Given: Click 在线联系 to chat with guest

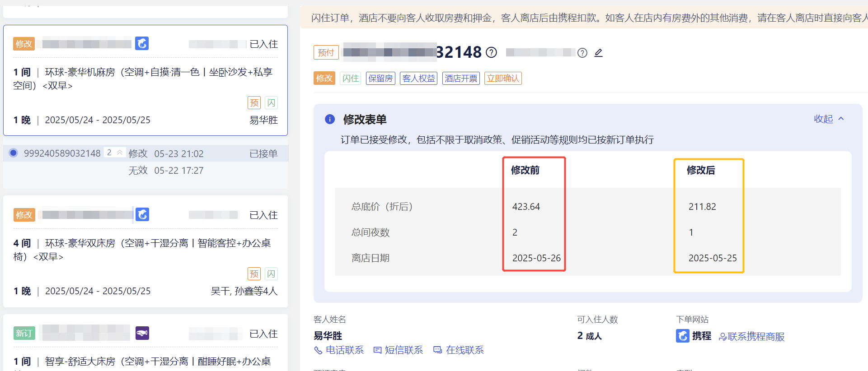Looking at the screenshot, I should coord(459,350).
